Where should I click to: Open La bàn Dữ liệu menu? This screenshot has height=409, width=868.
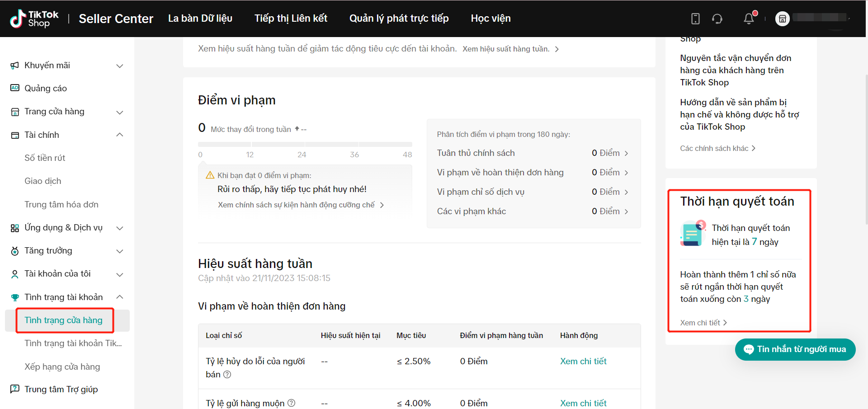tap(200, 19)
